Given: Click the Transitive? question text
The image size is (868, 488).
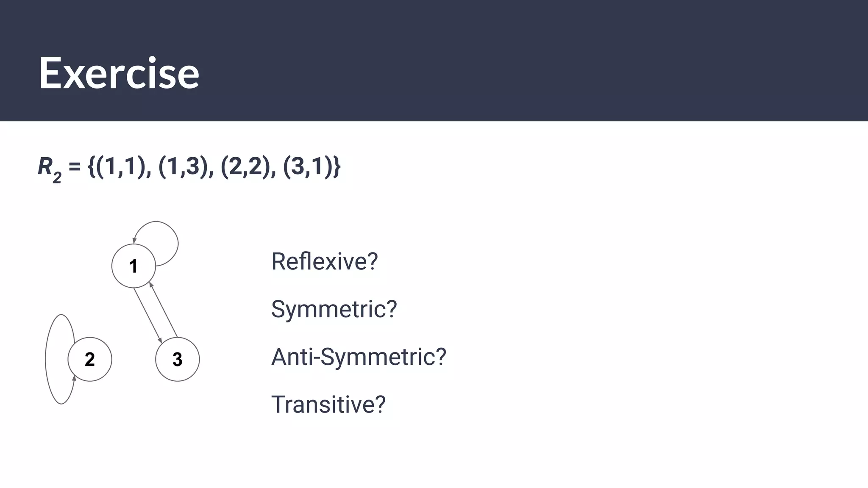Looking at the screenshot, I should (328, 404).
